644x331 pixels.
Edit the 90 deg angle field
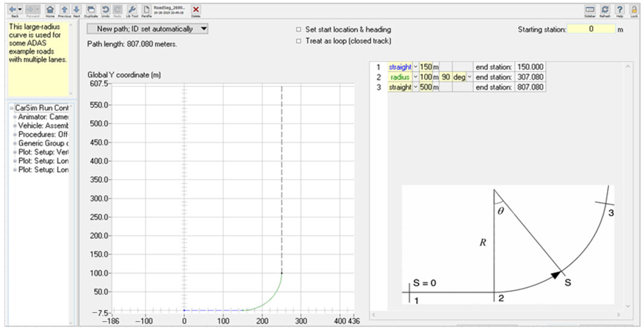pos(446,77)
